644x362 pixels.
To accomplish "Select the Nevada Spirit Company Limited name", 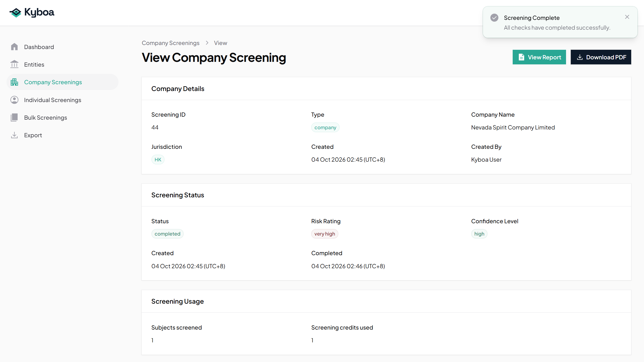I will point(513,127).
